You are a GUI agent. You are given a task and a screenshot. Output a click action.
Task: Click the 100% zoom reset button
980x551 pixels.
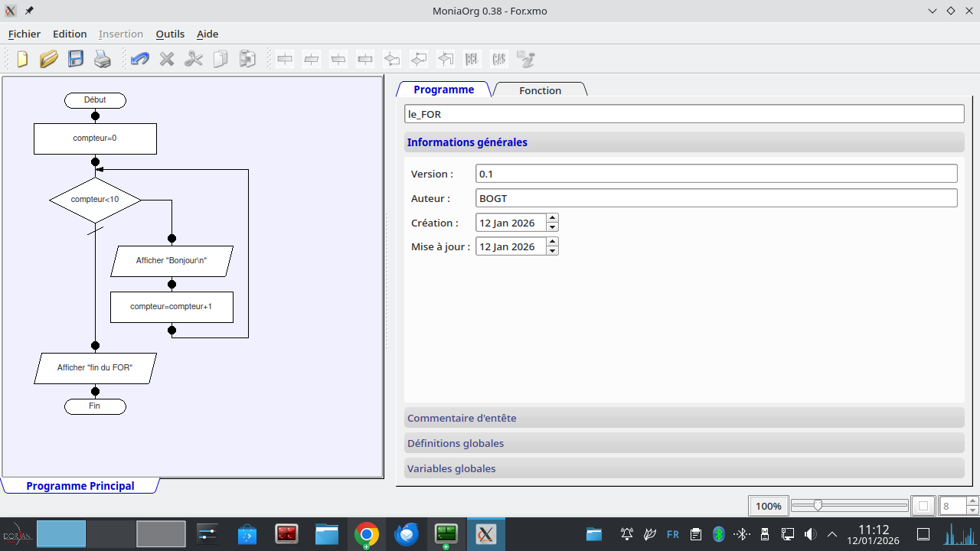pyautogui.click(x=768, y=506)
